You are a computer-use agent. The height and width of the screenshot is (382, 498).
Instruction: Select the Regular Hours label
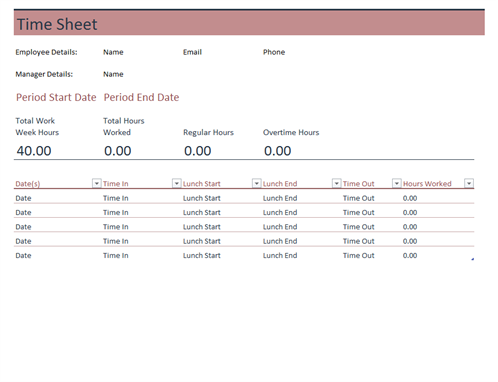pyautogui.click(x=208, y=132)
